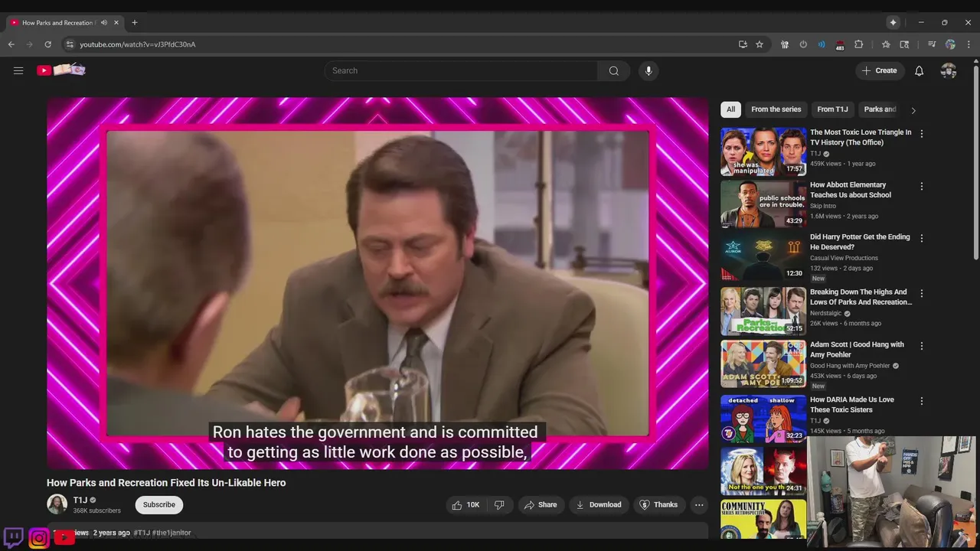Subscribe to the T1J channel

159,504
